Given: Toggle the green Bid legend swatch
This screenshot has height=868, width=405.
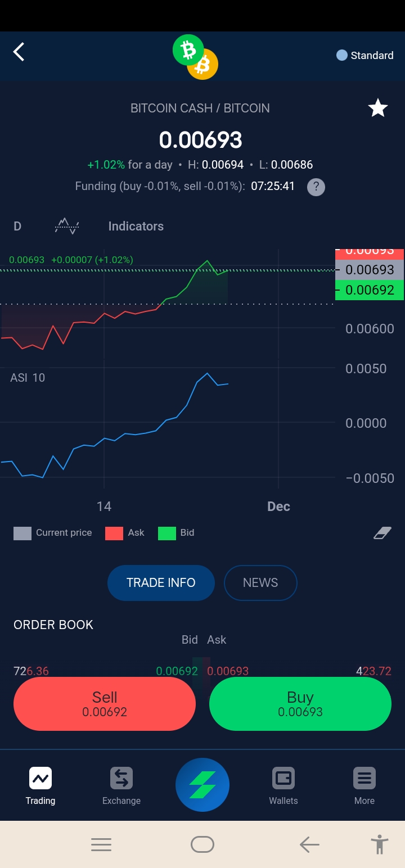Looking at the screenshot, I should click(x=167, y=534).
